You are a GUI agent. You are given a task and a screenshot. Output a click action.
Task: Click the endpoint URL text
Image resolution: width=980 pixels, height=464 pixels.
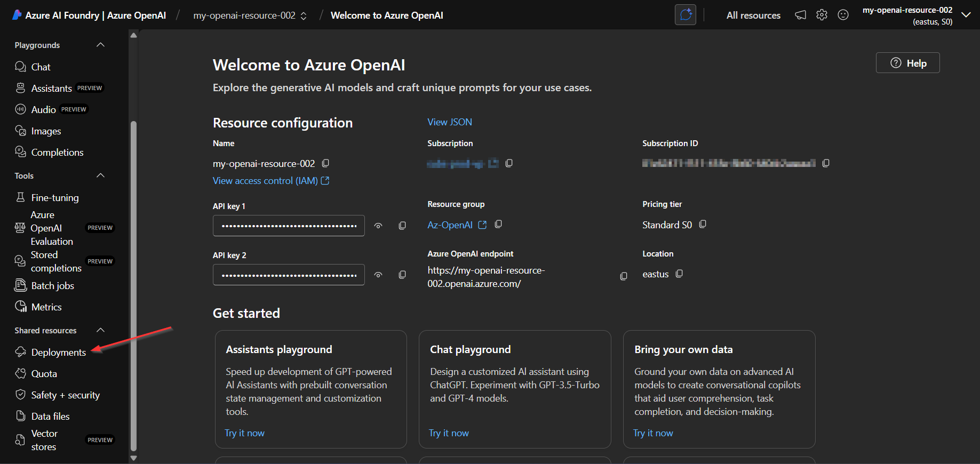coord(486,277)
